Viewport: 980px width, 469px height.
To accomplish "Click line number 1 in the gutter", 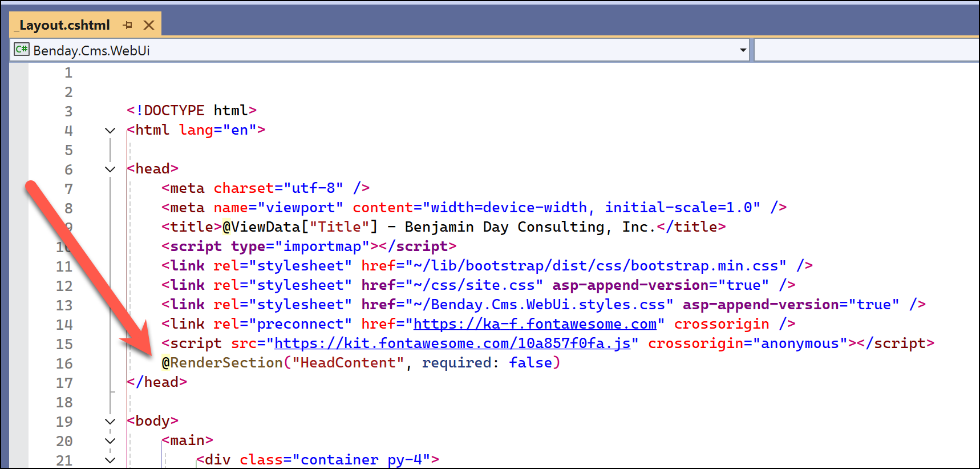I will 68,72.
